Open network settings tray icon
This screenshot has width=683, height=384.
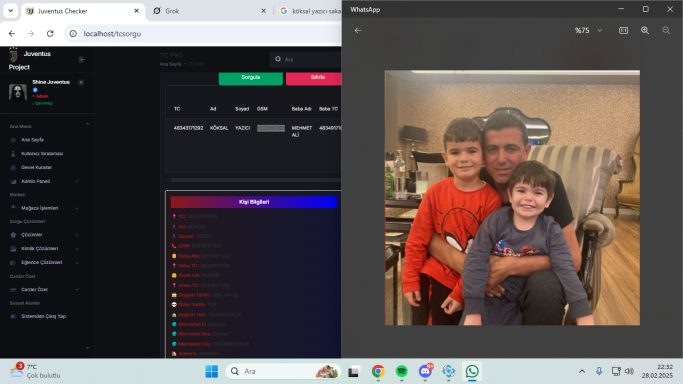click(616, 371)
